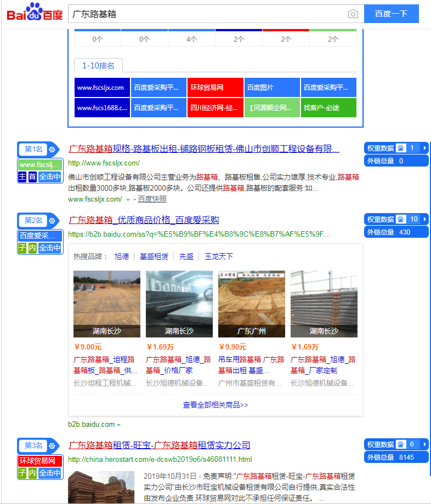Click the green www.fscslj... site label
Image resolution: width=431 pixels, height=504 pixels.
(40, 165)
